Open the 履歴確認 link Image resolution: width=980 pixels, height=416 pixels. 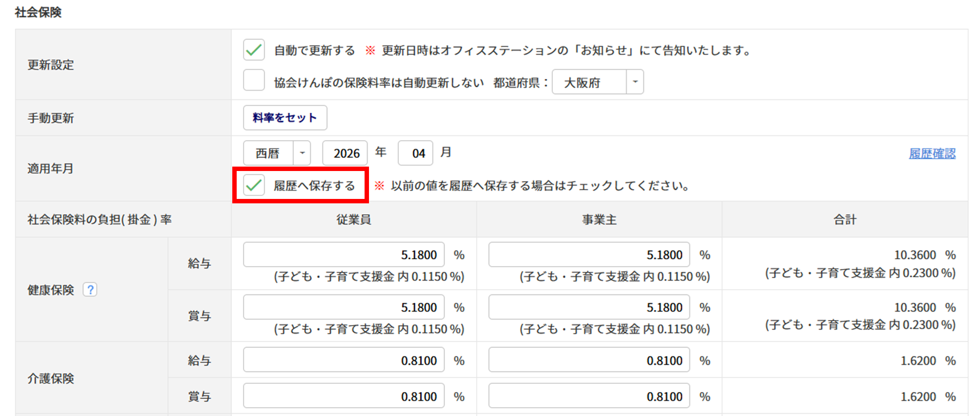932,154
